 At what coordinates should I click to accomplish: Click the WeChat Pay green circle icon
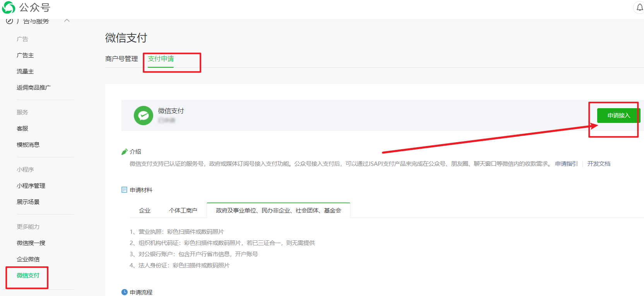(x=143, y=116)
